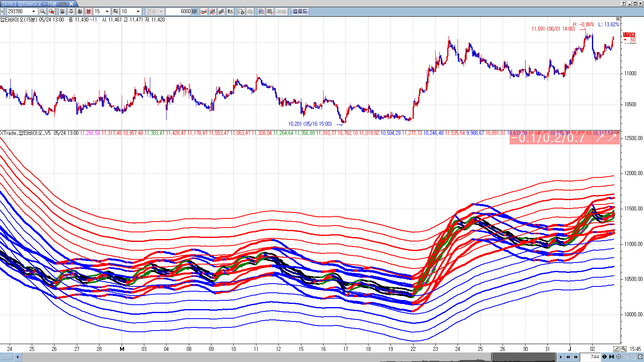The image size is (644, 362).
Task: Click the line chart type icon
Action: click(204, 12)
